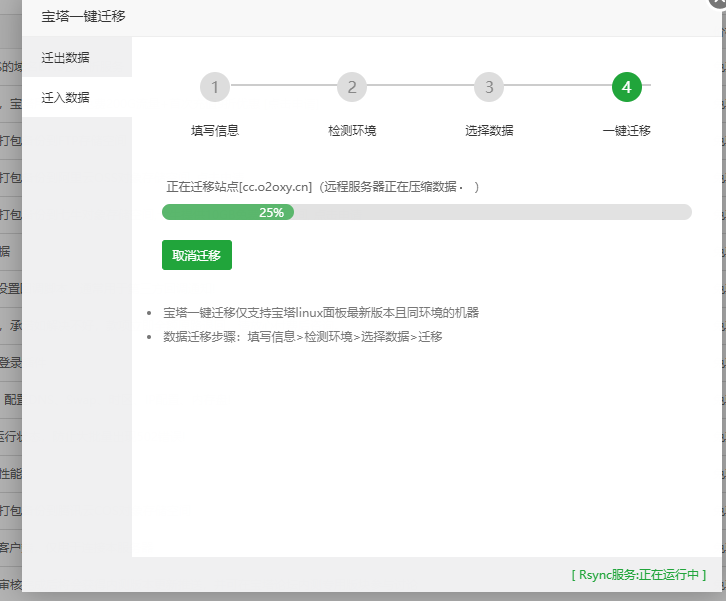Click the 一键迁移 step label
Viewport: 726px width, 601px height.
point(626,131)
